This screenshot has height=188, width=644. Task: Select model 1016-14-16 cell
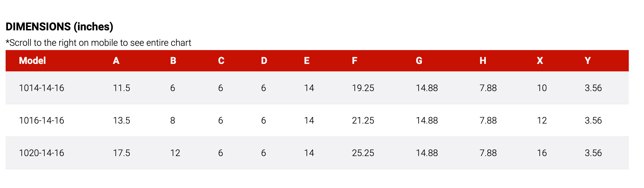[x=42, y=120]
